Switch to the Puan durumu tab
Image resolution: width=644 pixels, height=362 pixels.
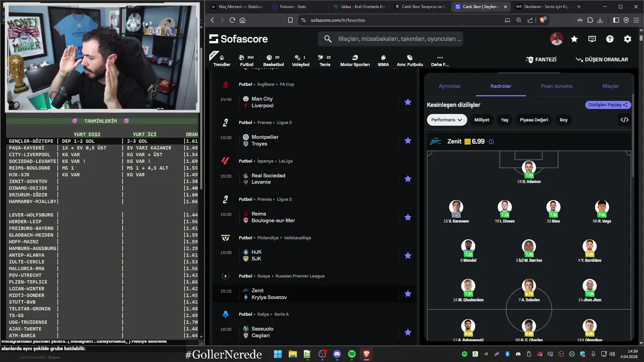coord(556,86)
